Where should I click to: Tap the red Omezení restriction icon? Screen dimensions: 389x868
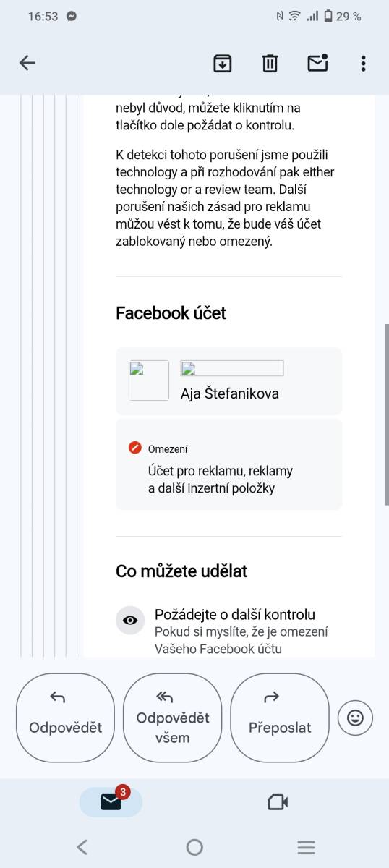134,448
